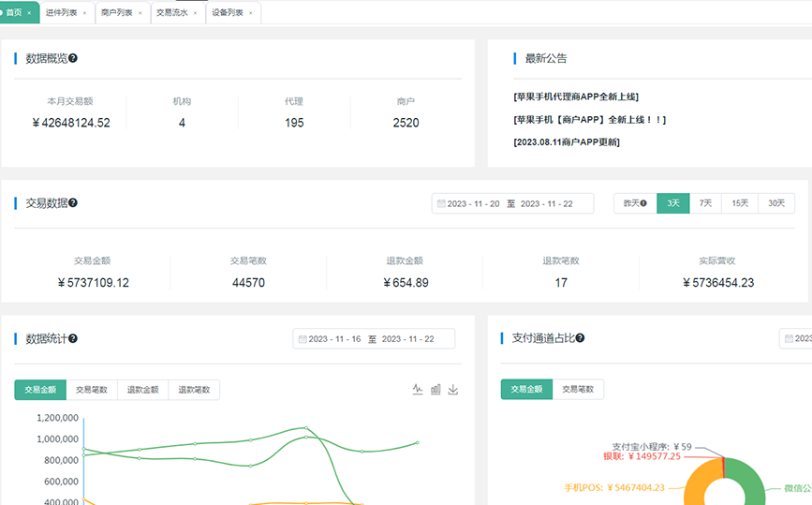Screen dimensions: 812x505
Task: Click the 代理 count 195
Action: [x=294, y=123]
